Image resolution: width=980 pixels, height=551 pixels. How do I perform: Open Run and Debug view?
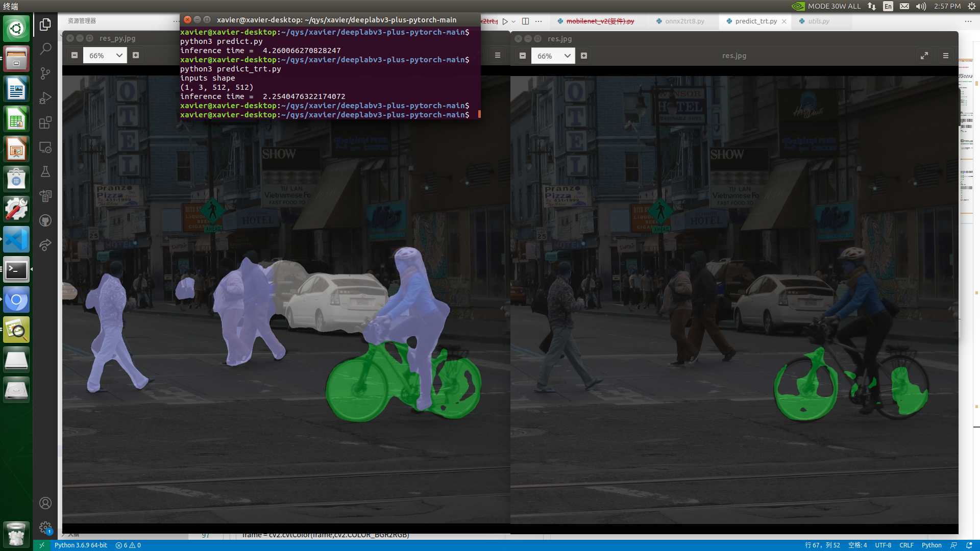coord(45,98)
